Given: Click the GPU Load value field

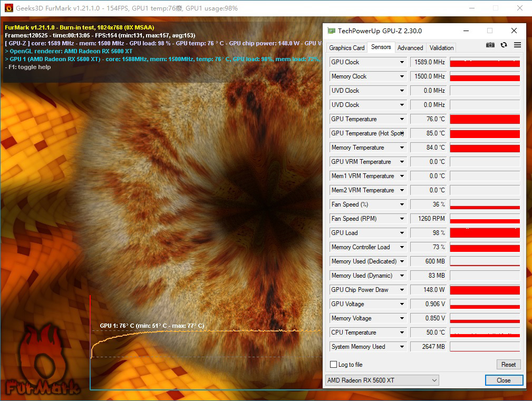Looking at the screenshot, I should point(428,233).
